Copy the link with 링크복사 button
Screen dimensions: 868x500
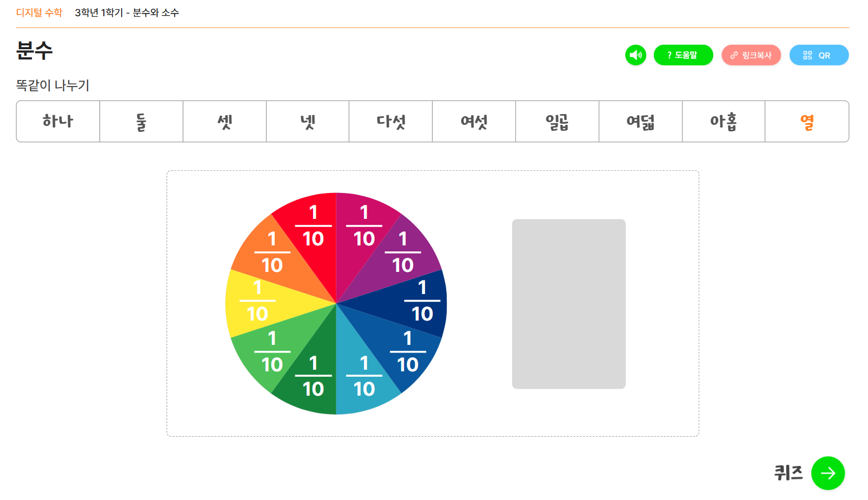coord(751,55)
